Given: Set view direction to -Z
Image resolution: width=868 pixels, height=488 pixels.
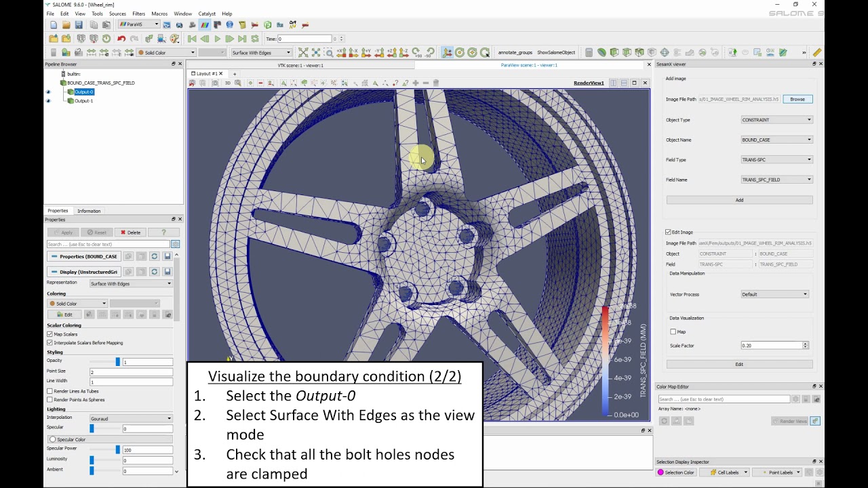Looking at the screenshot, I should pyautogui.click(x=404, y=52).
